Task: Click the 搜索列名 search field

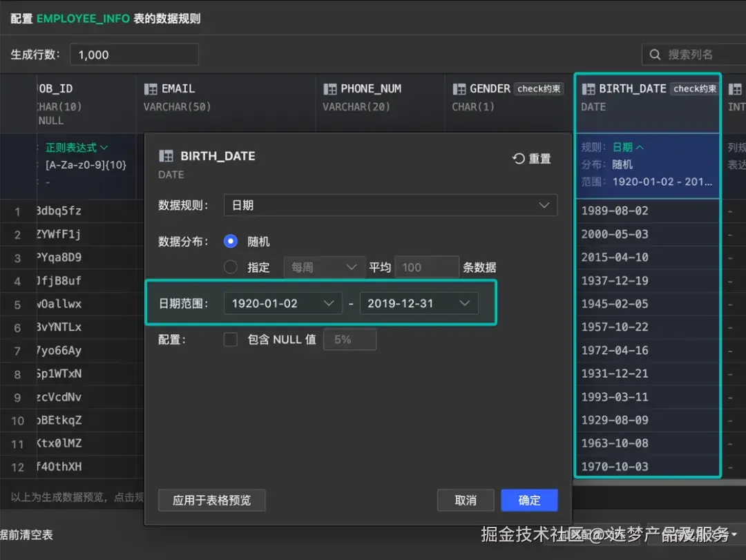Action: pyautogui.click(x=694, y=55)
